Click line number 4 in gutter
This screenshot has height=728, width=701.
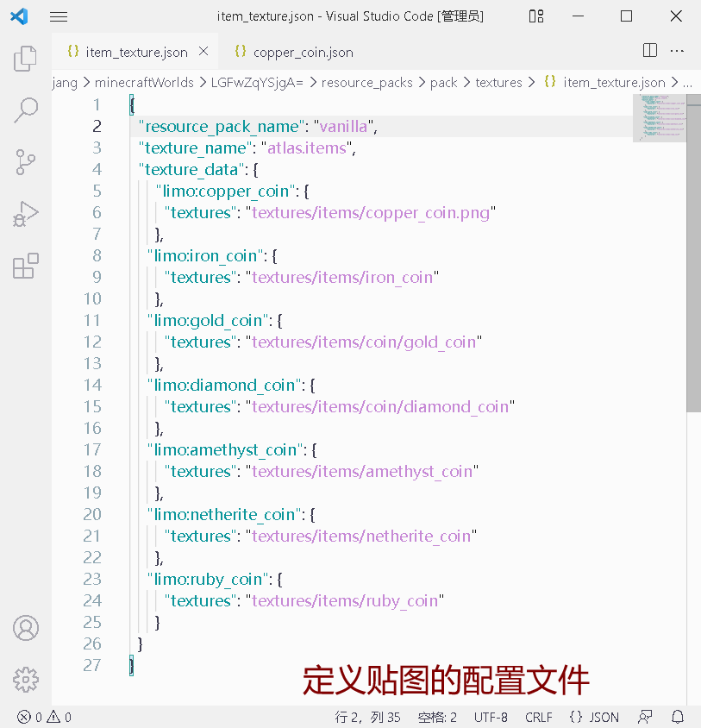point(97,169)
